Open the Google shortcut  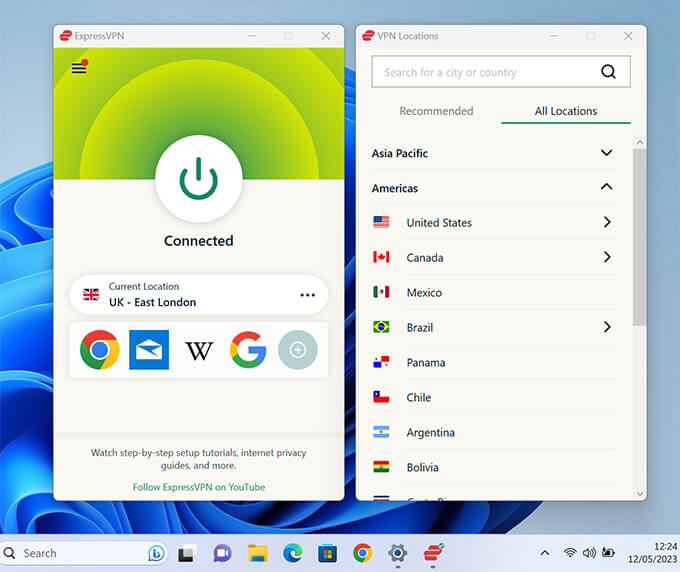click(x=248, y=350)
